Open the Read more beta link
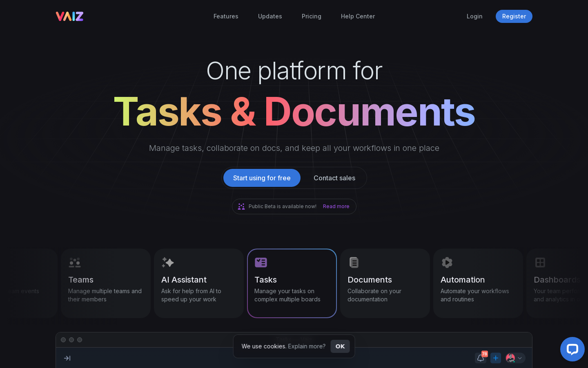This screenshot has height=368, width=588. 336,206
